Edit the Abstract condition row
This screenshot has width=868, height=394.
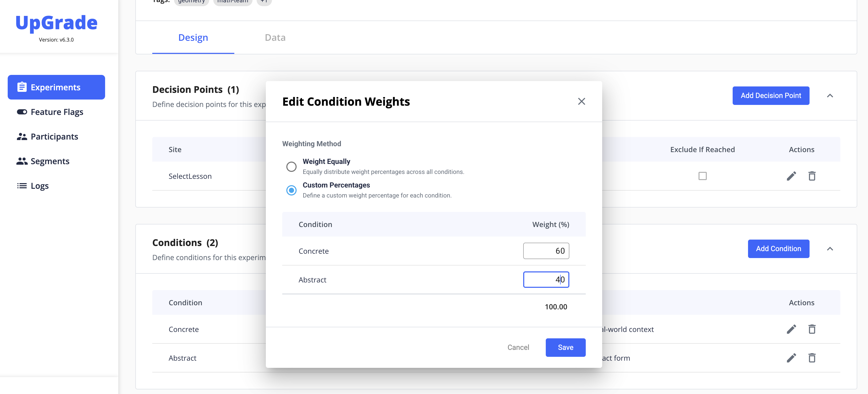[791, 358]
